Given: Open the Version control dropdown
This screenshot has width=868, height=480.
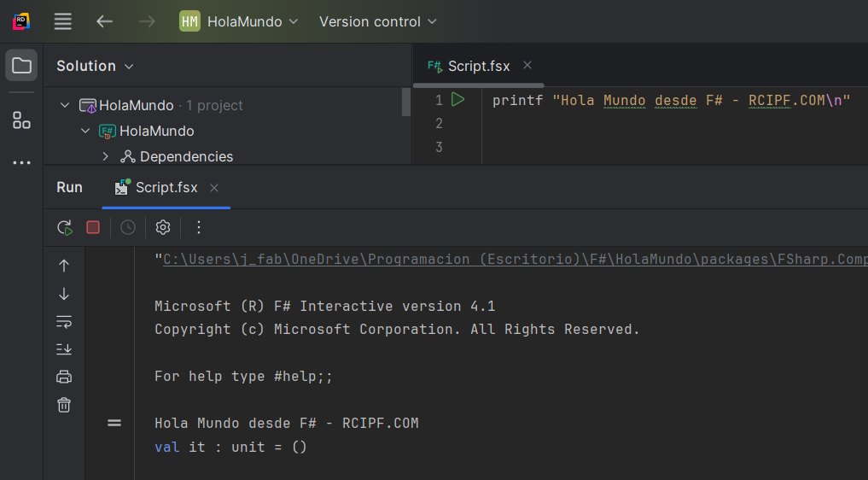Looking at the screenshot, I should 377,21.
